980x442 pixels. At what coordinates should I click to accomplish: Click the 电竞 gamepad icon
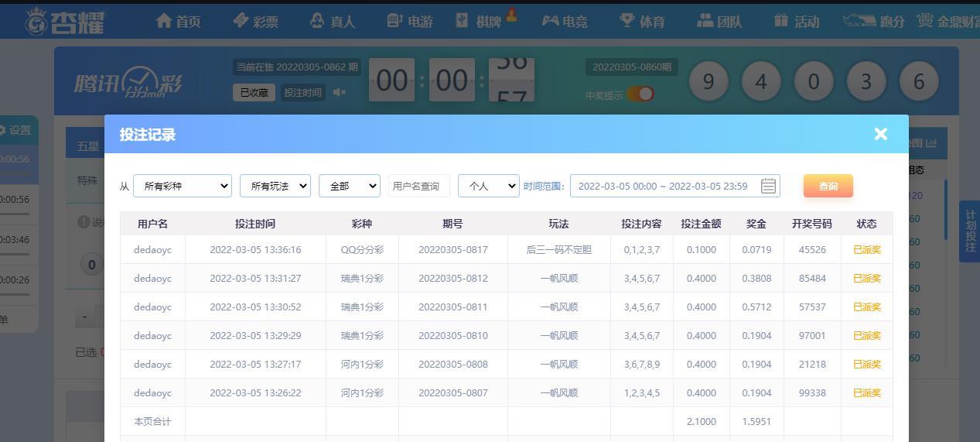550,21
